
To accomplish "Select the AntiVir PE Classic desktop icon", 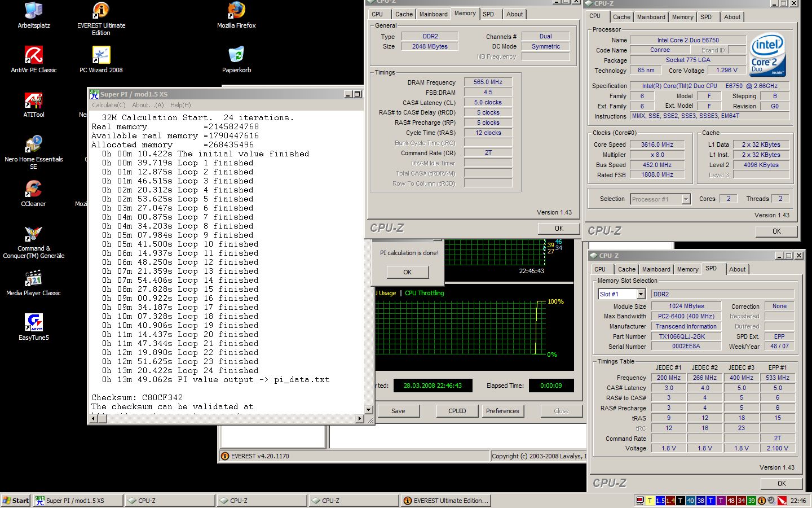I will tap(34, 60).
